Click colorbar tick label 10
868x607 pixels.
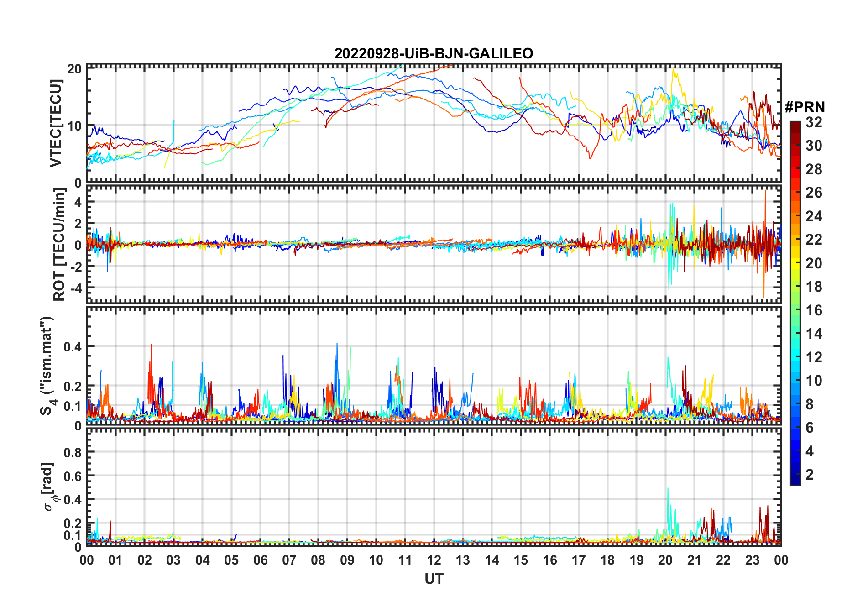pyautogui.click(x=813, y=381)
